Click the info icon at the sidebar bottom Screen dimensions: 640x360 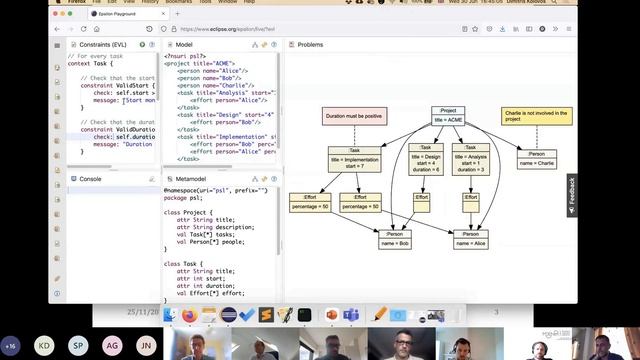point(57,293)
